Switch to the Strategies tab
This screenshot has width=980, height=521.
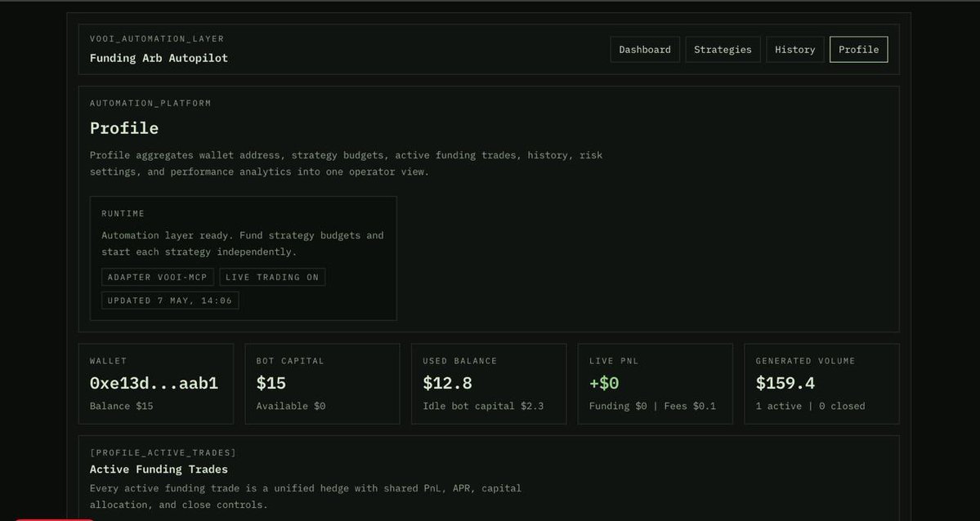coord(723,49)
